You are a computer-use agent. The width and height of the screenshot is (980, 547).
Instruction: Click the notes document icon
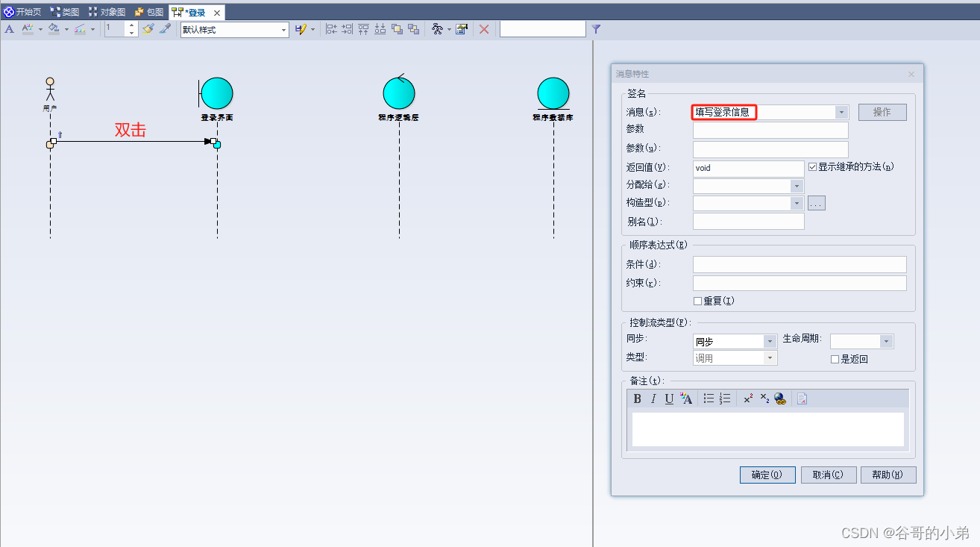click(x=802, y=399)
